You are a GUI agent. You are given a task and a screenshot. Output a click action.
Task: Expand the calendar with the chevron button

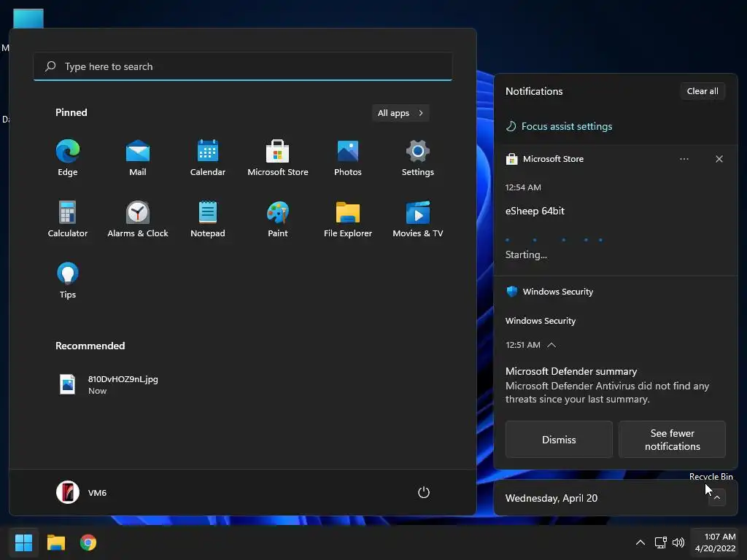point(716,497)
